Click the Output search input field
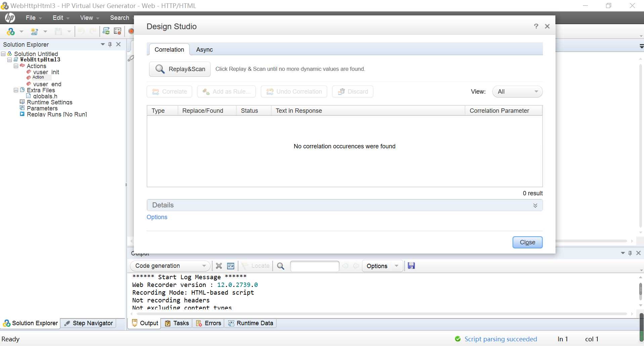 [314, 266]
